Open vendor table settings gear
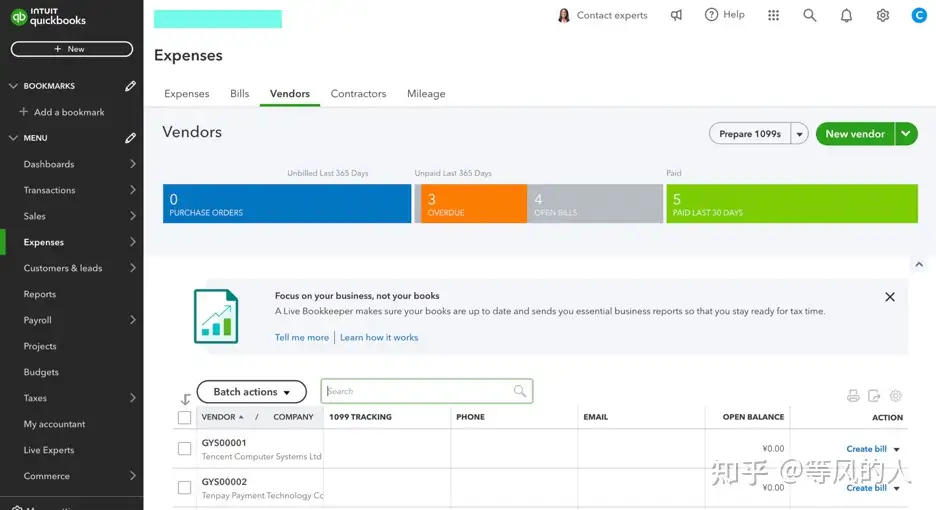This screenshot has height=510, width=936. click(x=895, y=395)
